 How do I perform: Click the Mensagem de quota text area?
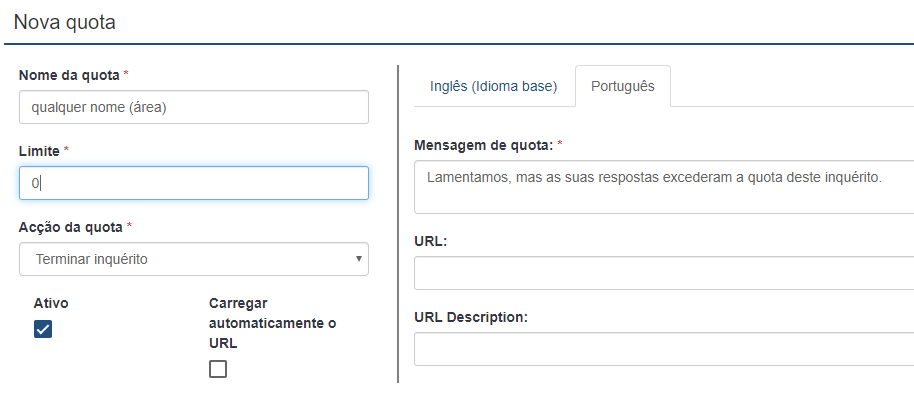664,187
